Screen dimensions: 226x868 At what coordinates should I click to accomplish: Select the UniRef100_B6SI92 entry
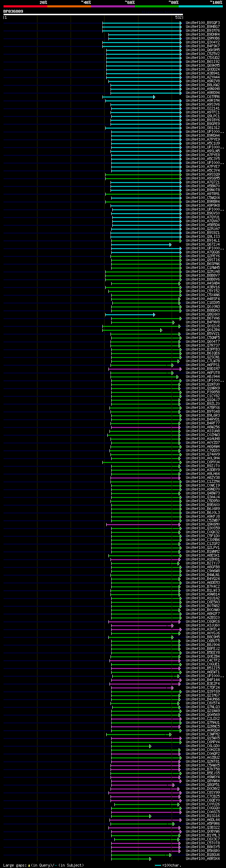203,62
